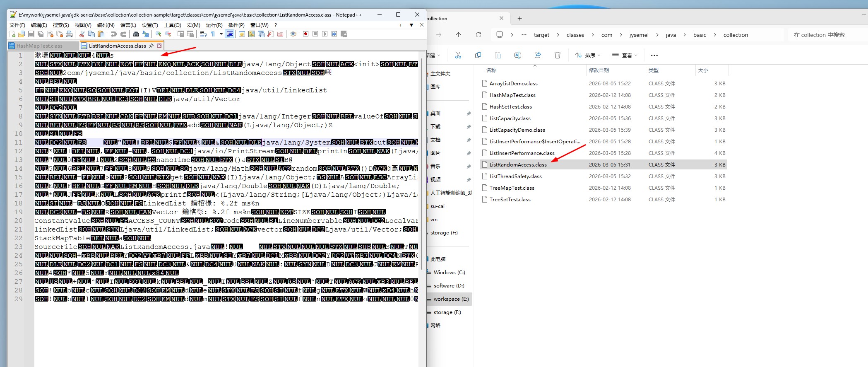This screenshot has width=868, height=367.
Task: Click the Save icon in Notepad++ toolbar
Action: [31, 34]
